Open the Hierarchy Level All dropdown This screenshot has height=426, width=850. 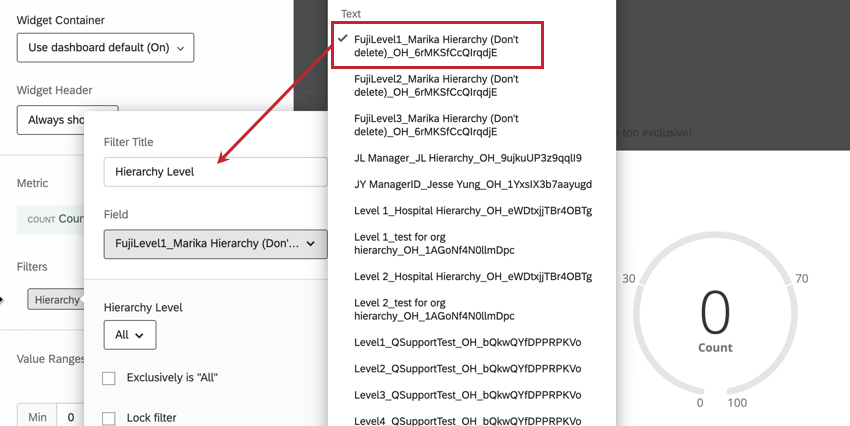[x=130, y=335]
